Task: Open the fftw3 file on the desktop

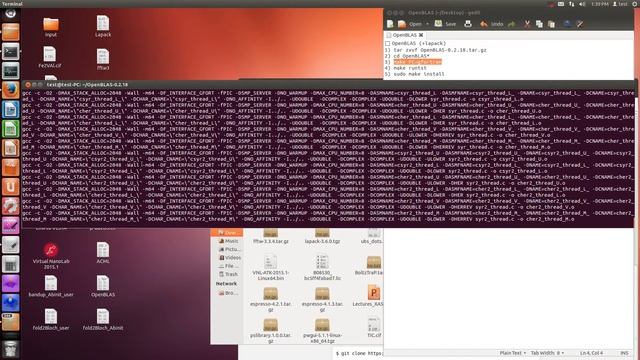Action: pyautogui.click(x=103, y=60)
